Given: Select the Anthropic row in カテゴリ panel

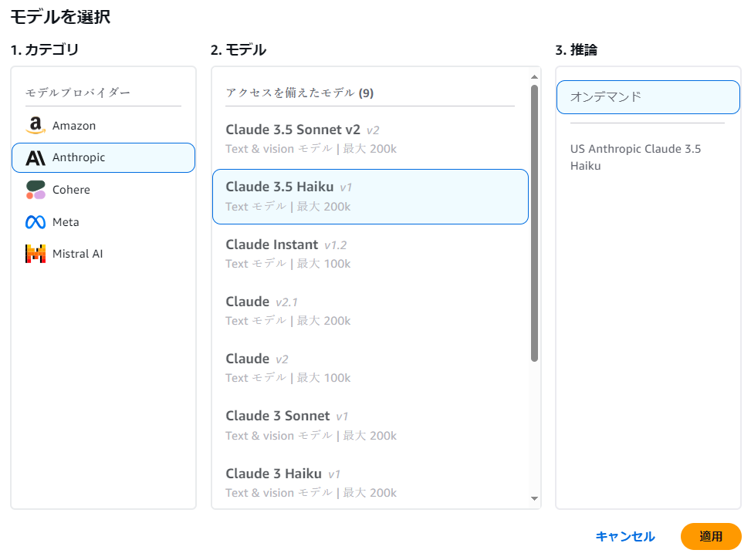Looking at the screenshot, I should click(x=103, y=157).
